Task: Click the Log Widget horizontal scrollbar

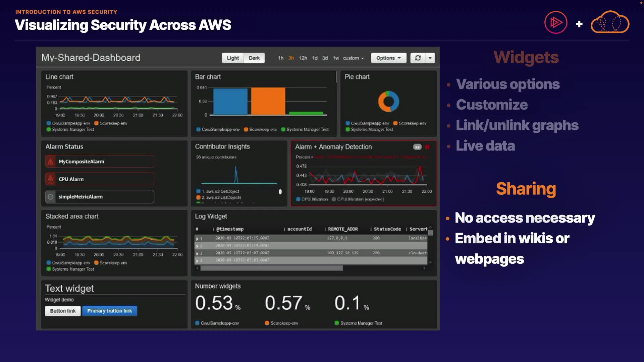Action: coord(271,268)
